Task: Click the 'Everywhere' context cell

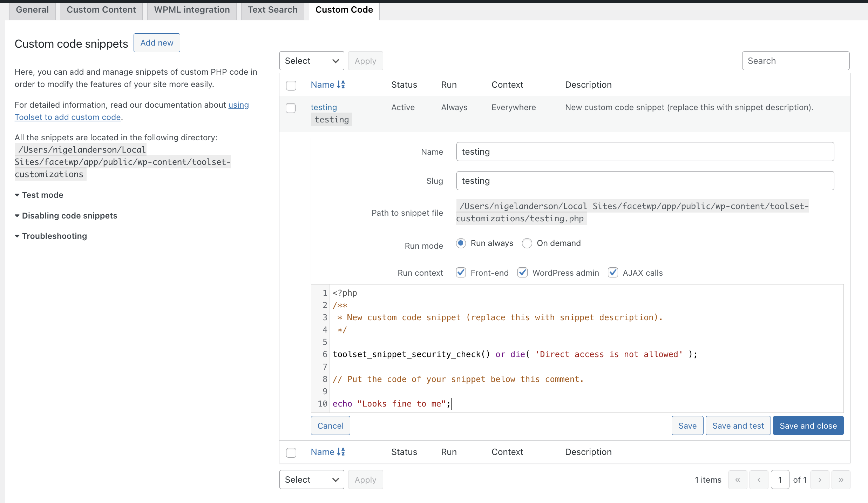Action: pos(514,107)
